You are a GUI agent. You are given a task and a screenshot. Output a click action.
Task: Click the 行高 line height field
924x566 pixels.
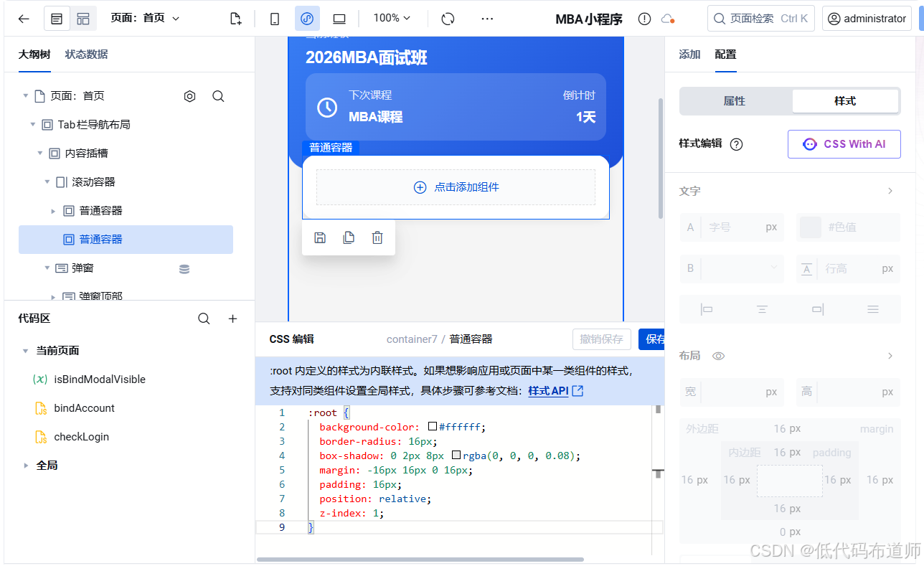(x=847, y=268)
